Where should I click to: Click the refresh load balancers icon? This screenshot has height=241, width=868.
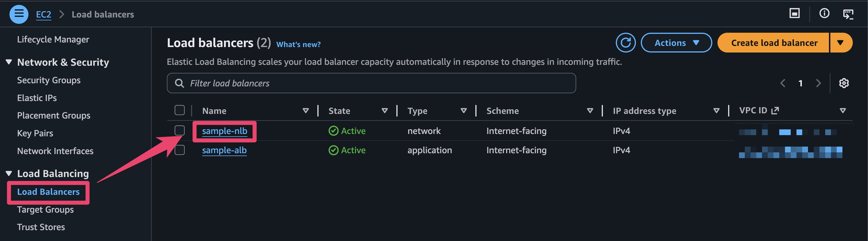[625, 43]
